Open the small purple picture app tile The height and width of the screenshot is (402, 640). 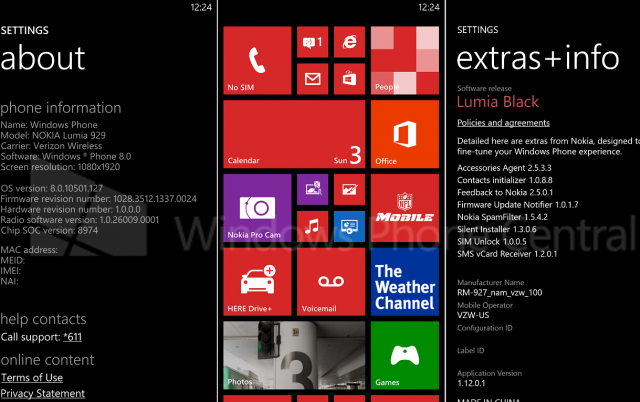pyautogui.click(x=312, y=189)
